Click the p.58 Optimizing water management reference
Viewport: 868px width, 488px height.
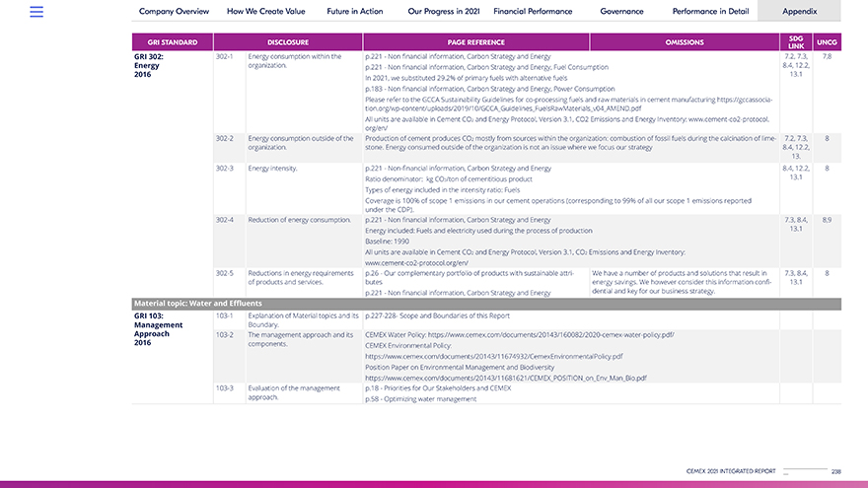(x=420, y=399)
